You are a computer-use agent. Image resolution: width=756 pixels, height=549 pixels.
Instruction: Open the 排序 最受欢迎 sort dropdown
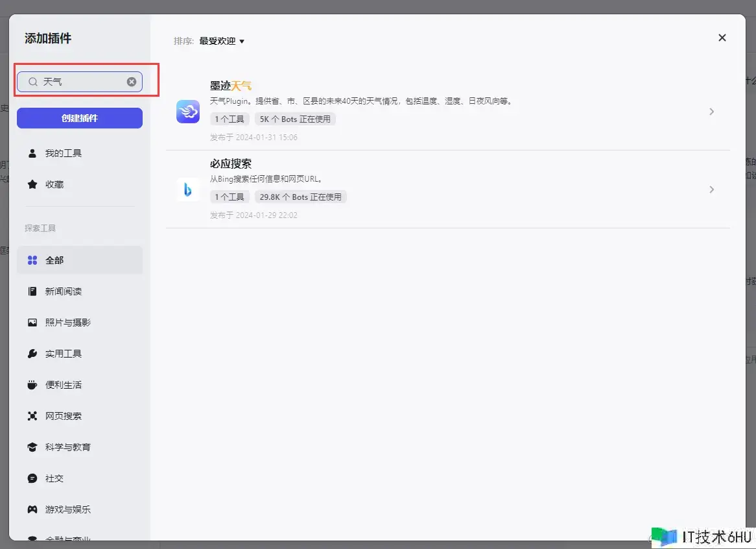pyautogui.click(x=222, y=41)
